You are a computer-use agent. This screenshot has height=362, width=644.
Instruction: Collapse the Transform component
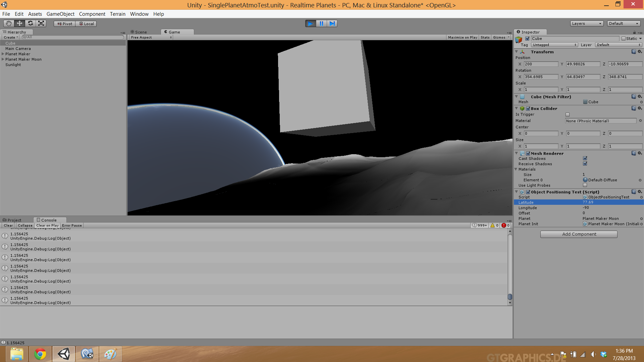pyautogui.click(x=517, y=52)
